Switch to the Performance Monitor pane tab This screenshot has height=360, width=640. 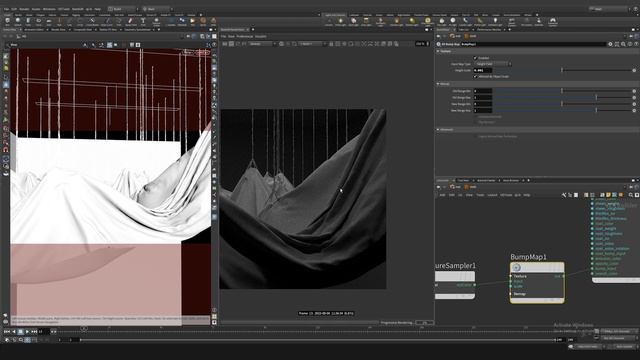[489, 30]
